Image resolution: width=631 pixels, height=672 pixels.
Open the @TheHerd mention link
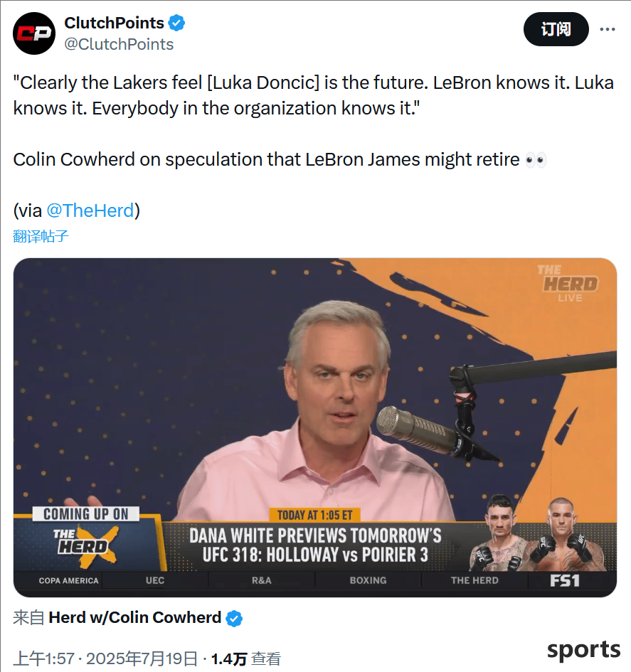[90, 210]
